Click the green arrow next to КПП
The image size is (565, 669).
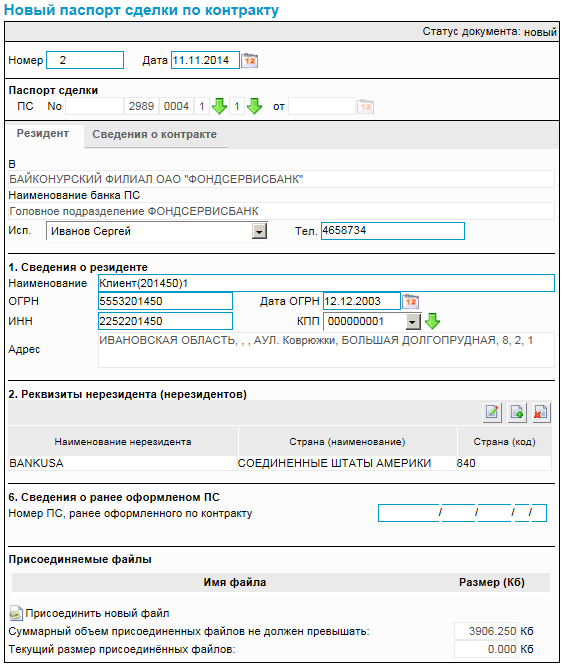point(432,321)
